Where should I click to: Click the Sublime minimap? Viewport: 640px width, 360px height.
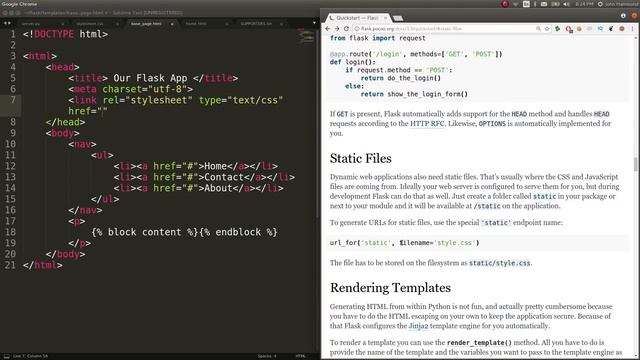click(x=306, y=38)
